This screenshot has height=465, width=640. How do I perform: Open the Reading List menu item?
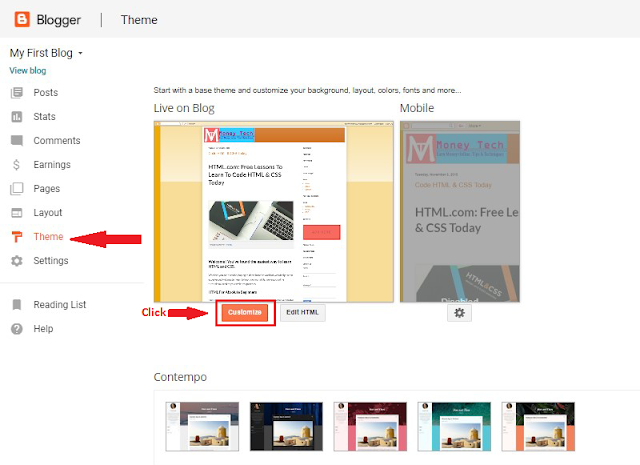(x=60, y=305)
